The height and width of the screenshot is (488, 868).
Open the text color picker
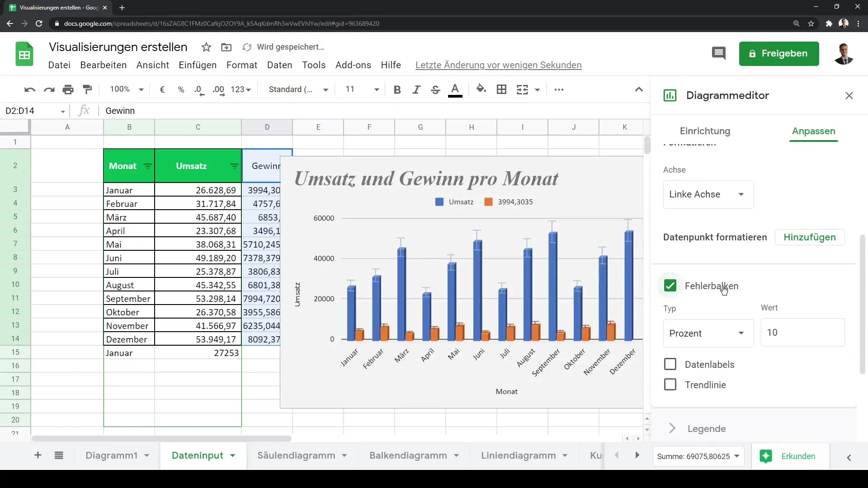[x=455, y=89]
